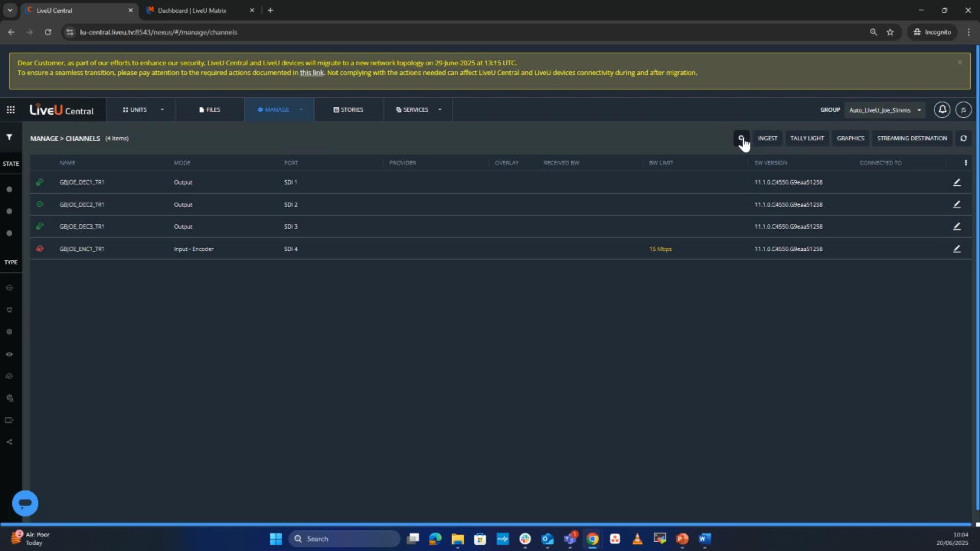Click the Tally Light button
Image resolution: width=980 pixels, height=551 pixels.
(x=807, y=138)
